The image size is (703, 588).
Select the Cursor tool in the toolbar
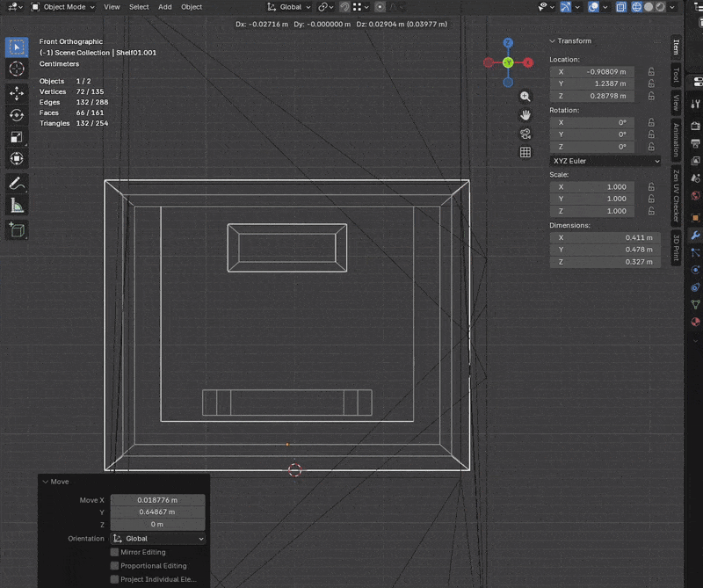click(17, 69)
